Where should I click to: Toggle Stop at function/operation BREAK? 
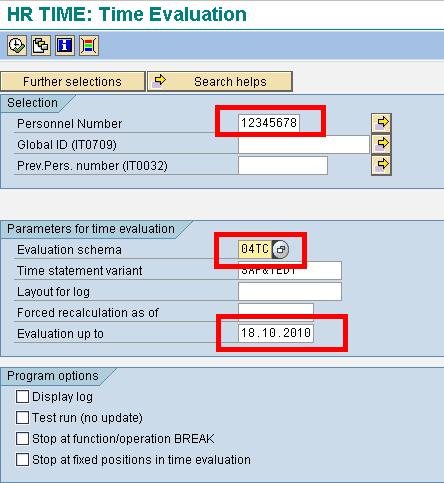point(22,439)
